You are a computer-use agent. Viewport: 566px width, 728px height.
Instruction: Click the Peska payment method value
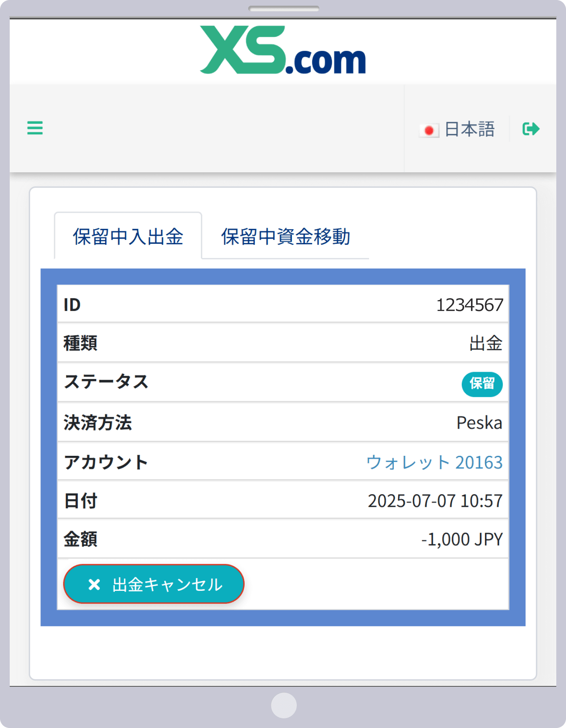[479, 423]
